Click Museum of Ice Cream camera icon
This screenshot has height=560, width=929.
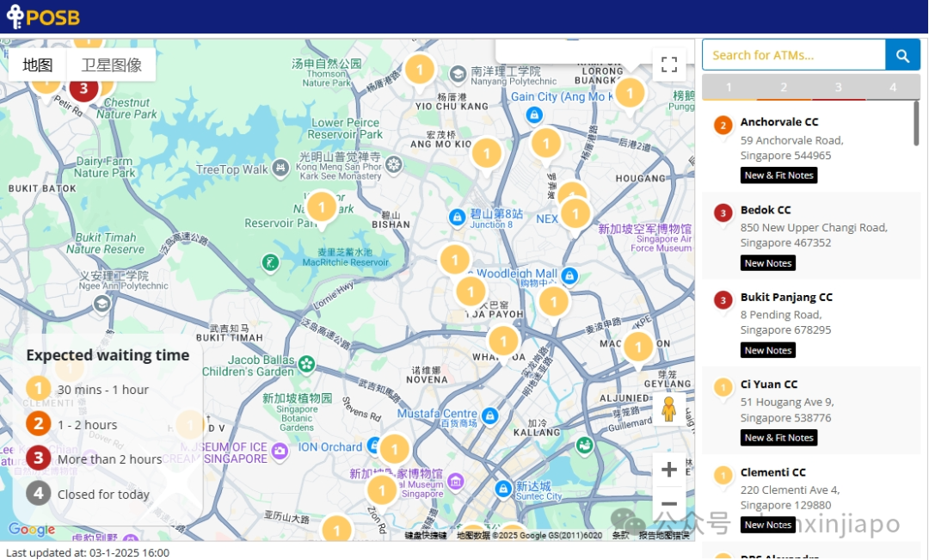[280, 452]
